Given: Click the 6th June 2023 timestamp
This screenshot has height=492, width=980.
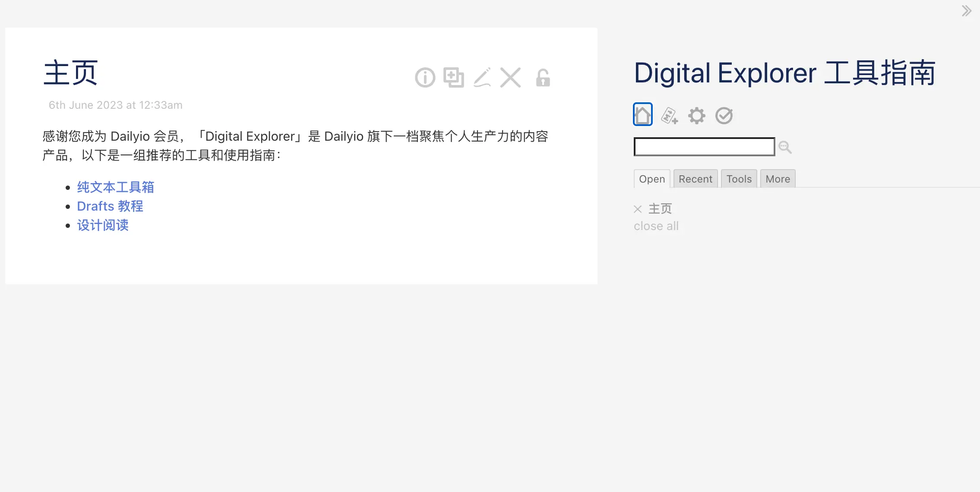Looking at the screenshot, I should pyautogui.click(x=116, y=105).
